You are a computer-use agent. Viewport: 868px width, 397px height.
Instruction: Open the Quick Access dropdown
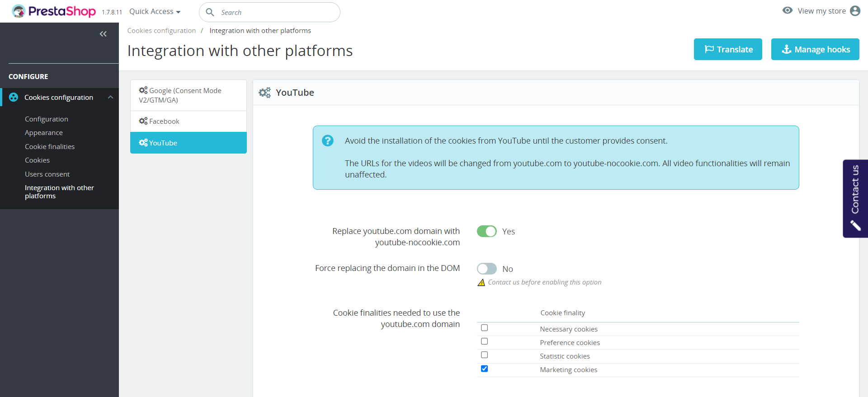pyautogui.click(x=155, y=12)
